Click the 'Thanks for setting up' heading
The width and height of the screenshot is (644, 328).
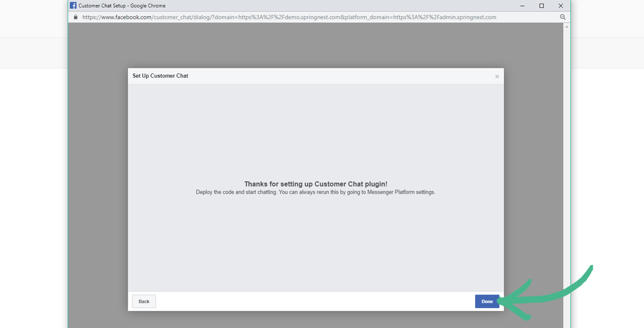tap(315, 184)
